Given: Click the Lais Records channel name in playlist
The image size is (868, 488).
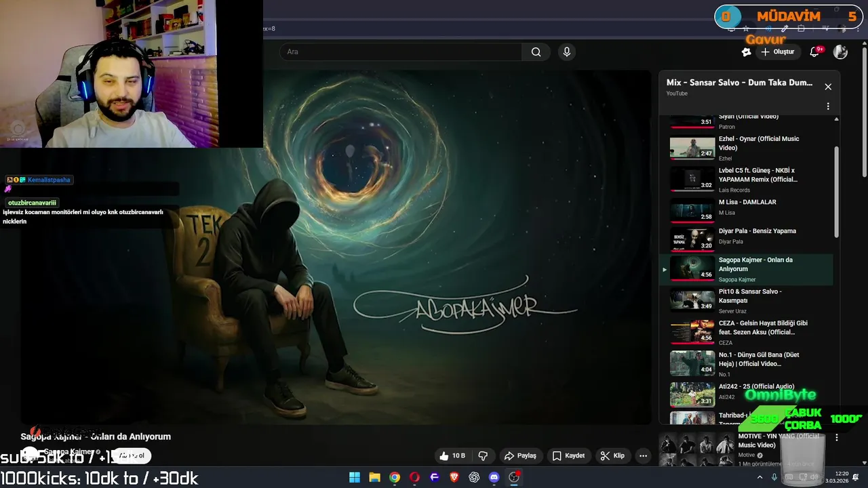Looking at the screenshot, I should (x=734, y=190).
